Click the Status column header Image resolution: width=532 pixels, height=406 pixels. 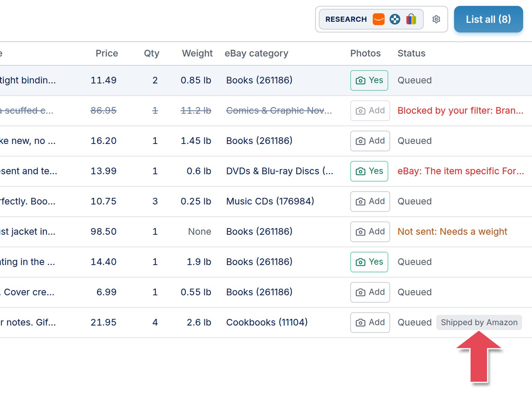(x=412, y=53)
